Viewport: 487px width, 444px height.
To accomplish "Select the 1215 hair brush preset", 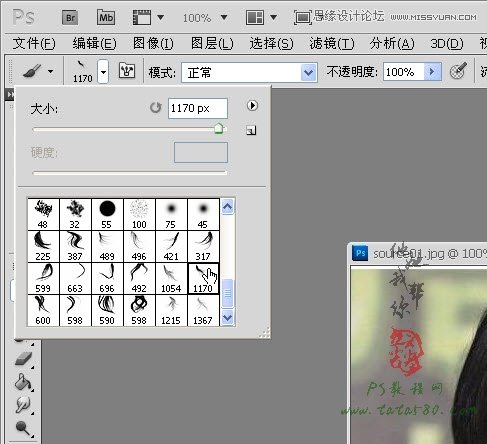I will 171,310.
